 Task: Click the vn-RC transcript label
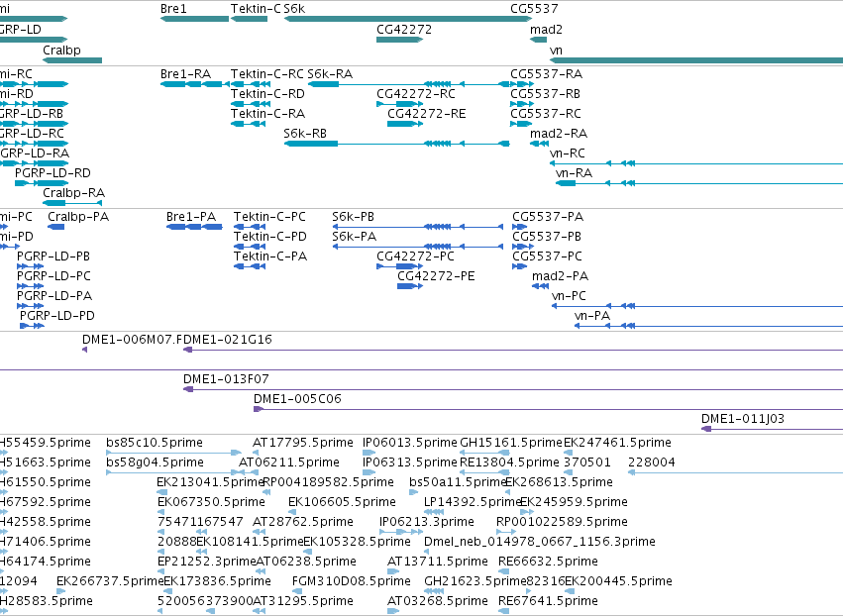(568, 154)
